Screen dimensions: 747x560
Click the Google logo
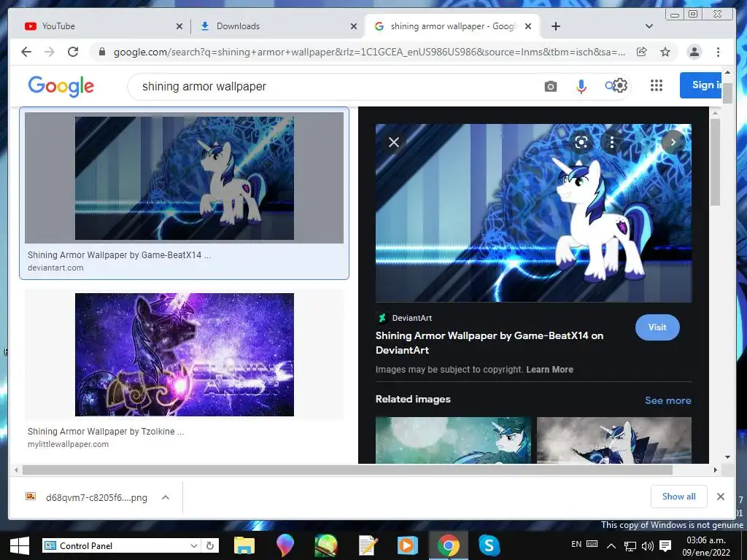[61, 86]
